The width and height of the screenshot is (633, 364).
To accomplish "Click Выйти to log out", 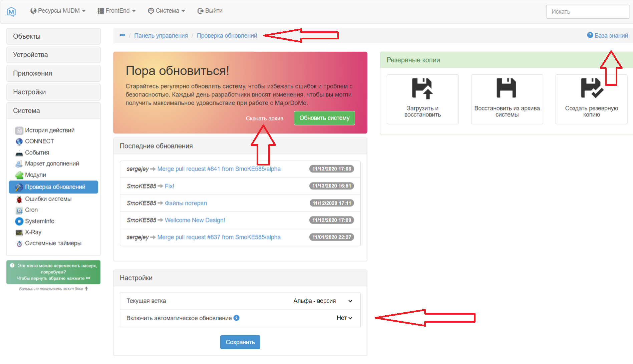I will point(210,10).
